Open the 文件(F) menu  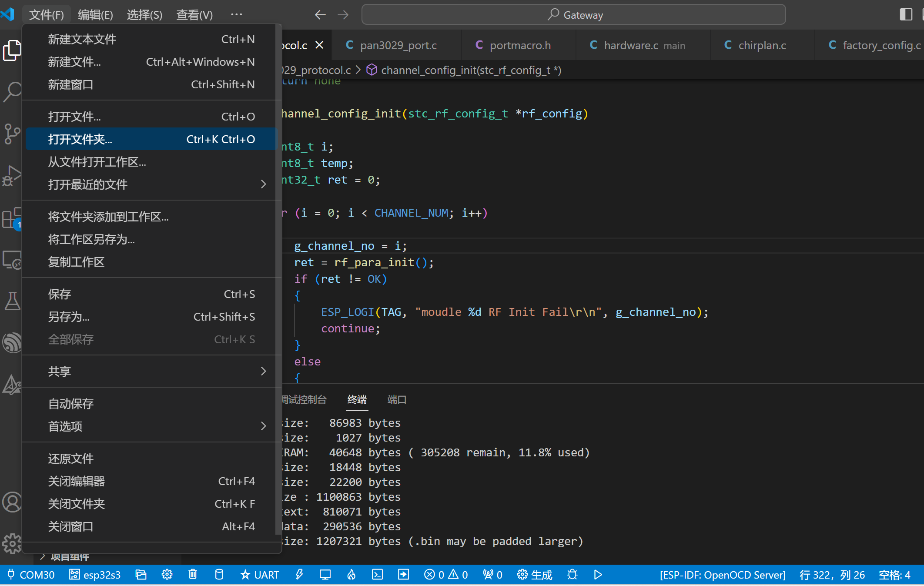click(x=46, y=15)
